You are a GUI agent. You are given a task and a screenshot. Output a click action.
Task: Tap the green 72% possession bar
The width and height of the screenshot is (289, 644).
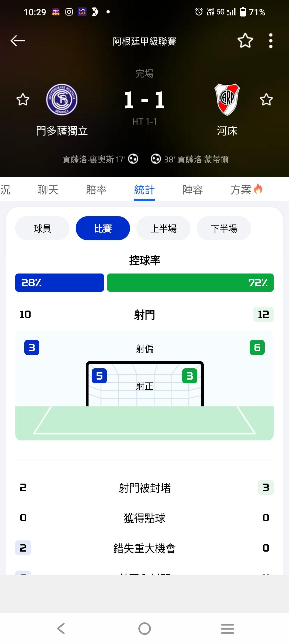tap(190, 283)
